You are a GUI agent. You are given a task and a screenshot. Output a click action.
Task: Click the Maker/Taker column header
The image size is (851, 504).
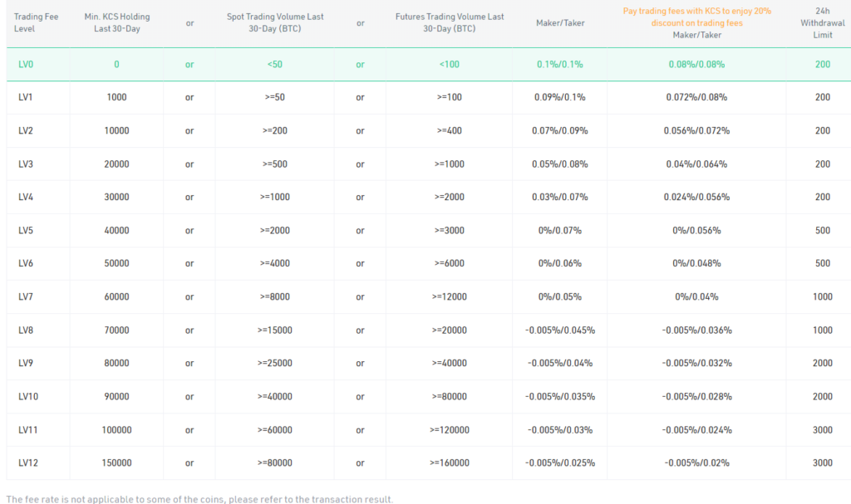[x=559, y=22]
